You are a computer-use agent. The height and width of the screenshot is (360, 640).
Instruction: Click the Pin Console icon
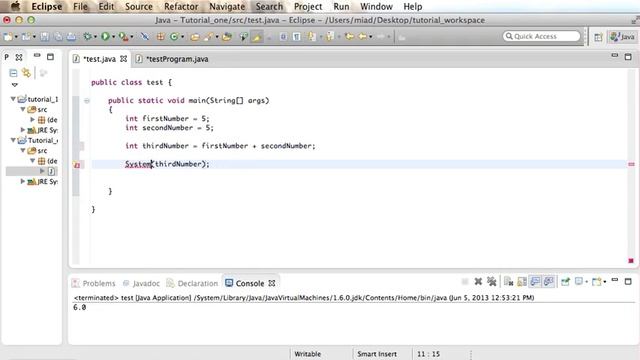[x=565, y=282]
